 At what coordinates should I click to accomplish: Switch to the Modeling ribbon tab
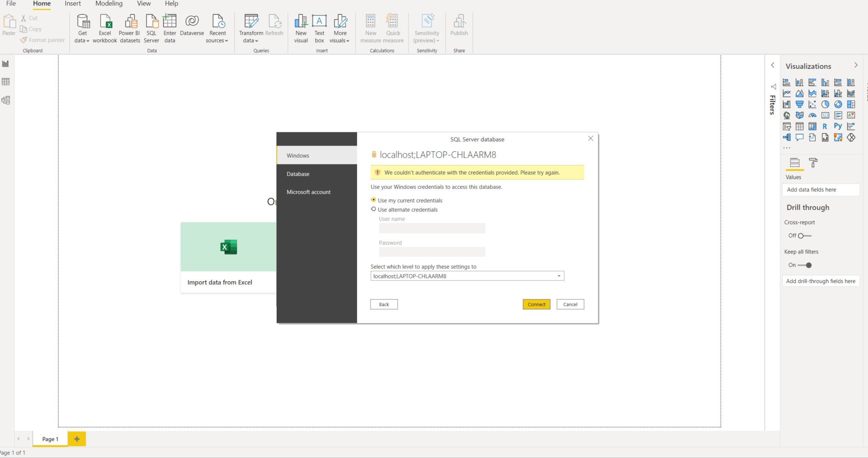click(x=109, y=4)
